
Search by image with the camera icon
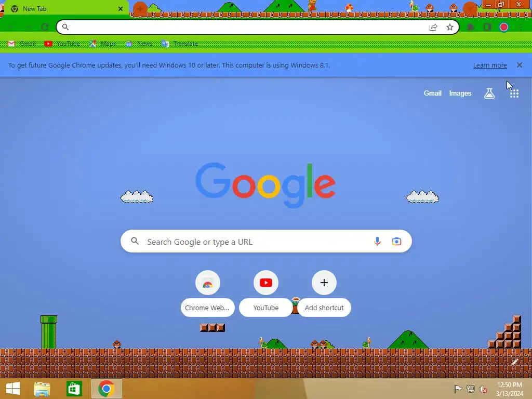(x=396, y=241)
